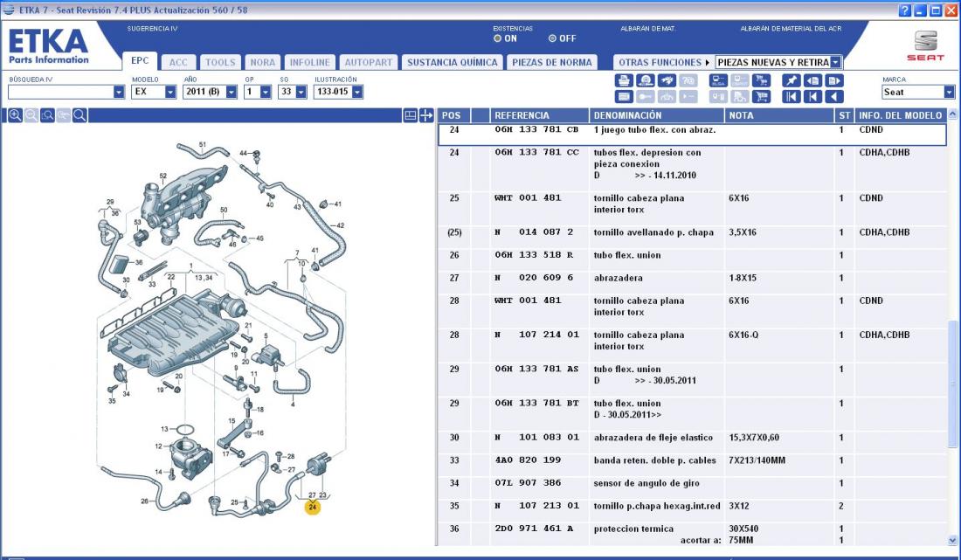Open the Marca Seat dropdown
961x560 pixels.
click(x=950, y=92)
